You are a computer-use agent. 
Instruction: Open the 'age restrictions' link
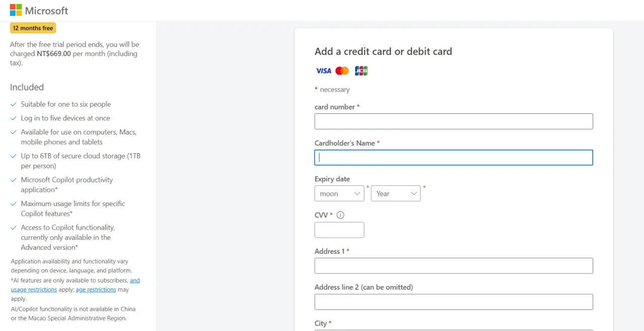[96, 290]
